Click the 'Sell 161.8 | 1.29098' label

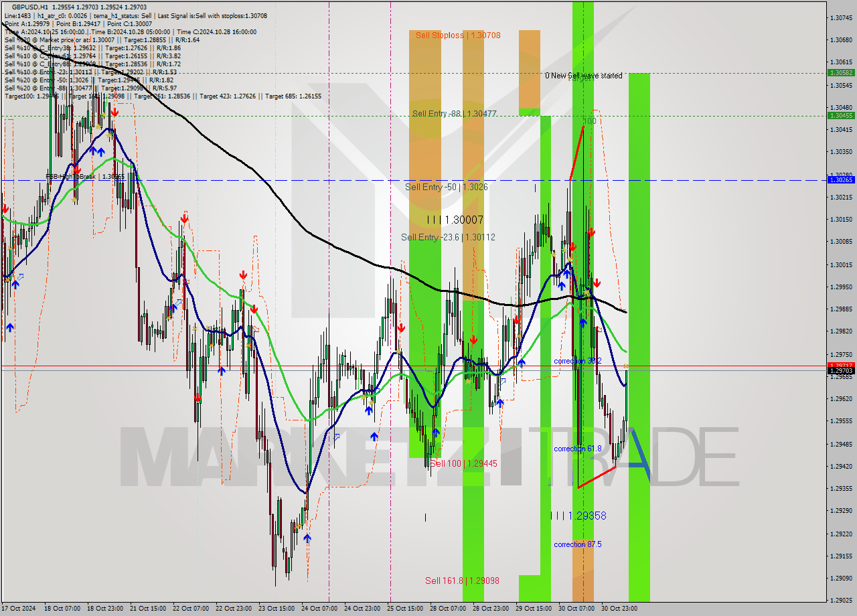[462, 581]
